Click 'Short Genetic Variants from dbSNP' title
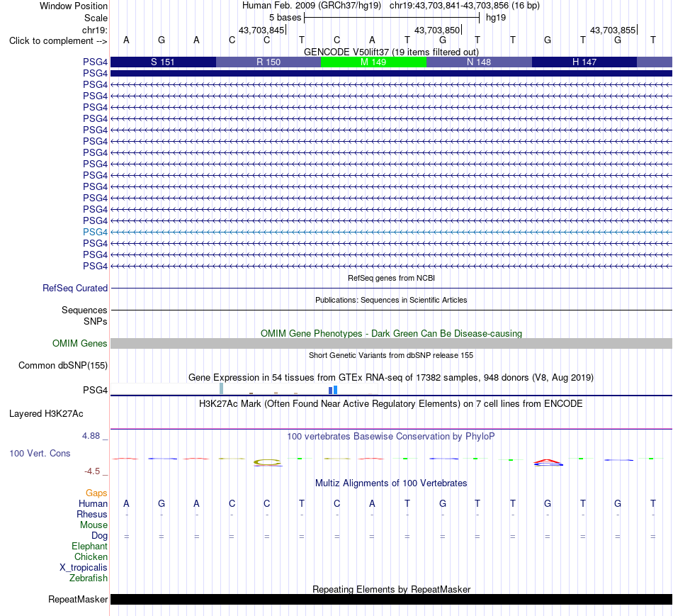Viewport: 673px width, 616px height. 391,355
